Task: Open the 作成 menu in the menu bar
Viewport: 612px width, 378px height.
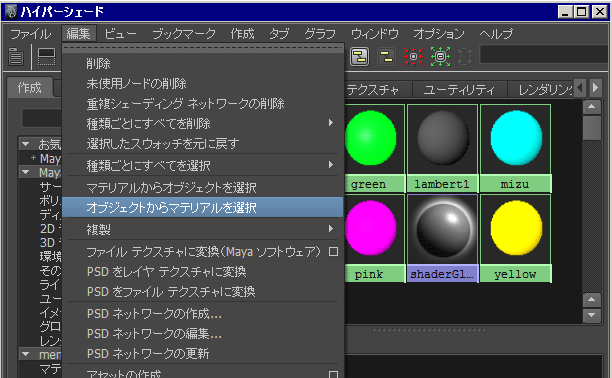Action: coord(242,34)
